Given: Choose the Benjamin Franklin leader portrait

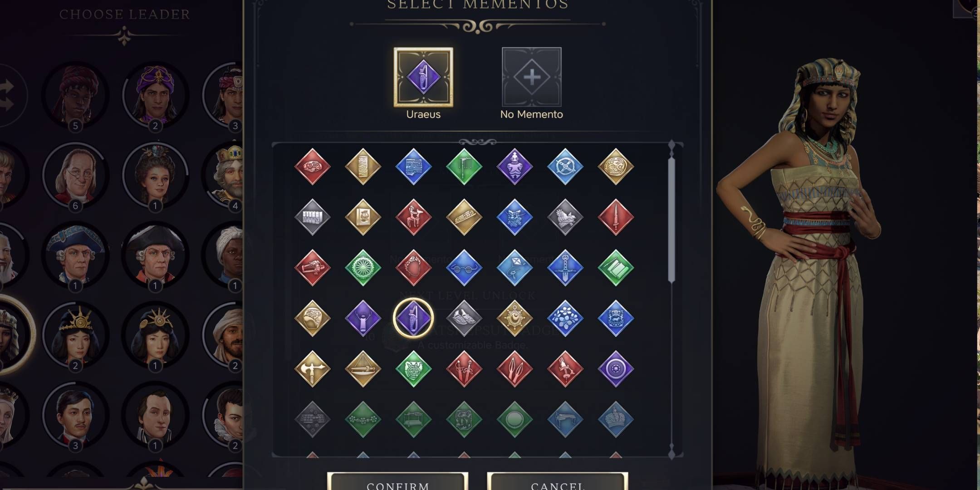Looking at the screenshot, I should [75, 175].
